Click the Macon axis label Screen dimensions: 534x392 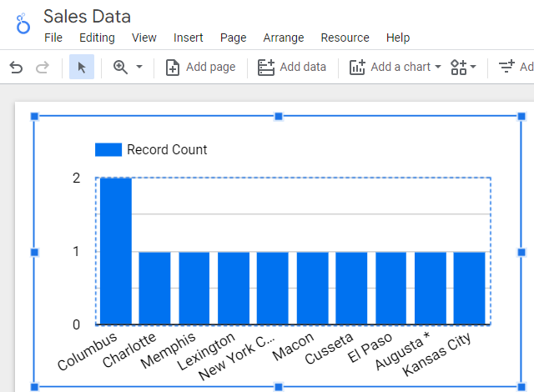pyautogui.click(x=293, y=346)
